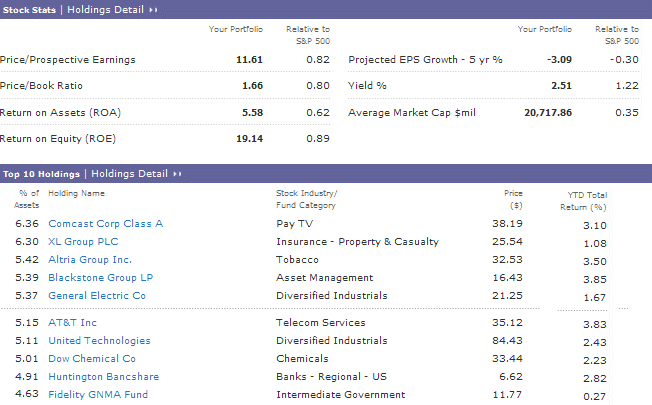Click Comcast price 38.19
This screenshot has width=652, height=405.
507,224
